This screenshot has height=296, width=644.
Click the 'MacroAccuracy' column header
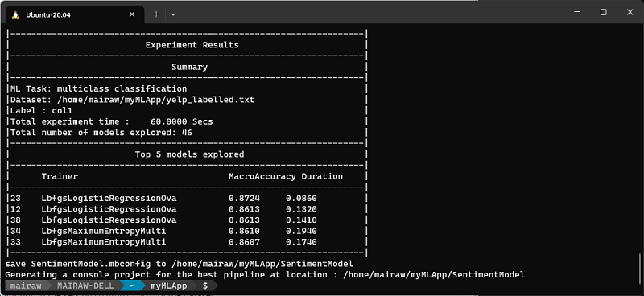pos(262,176)
